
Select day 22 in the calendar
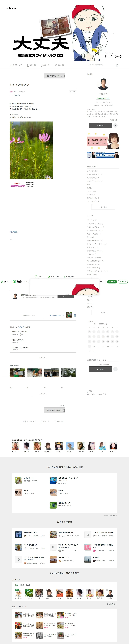point(89,346)
